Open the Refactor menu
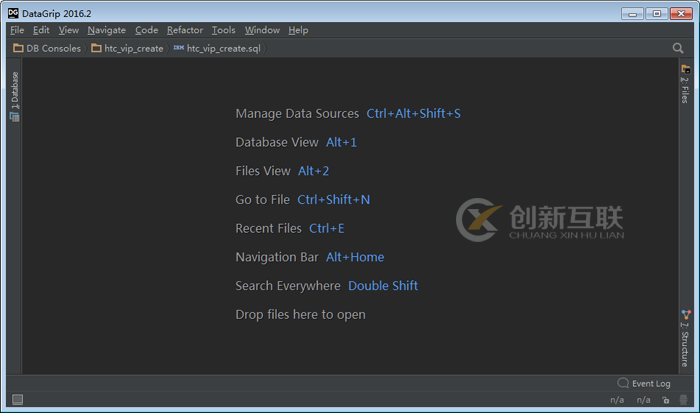Viewport: 700px width, 413px height. click(x=185, y=30)
